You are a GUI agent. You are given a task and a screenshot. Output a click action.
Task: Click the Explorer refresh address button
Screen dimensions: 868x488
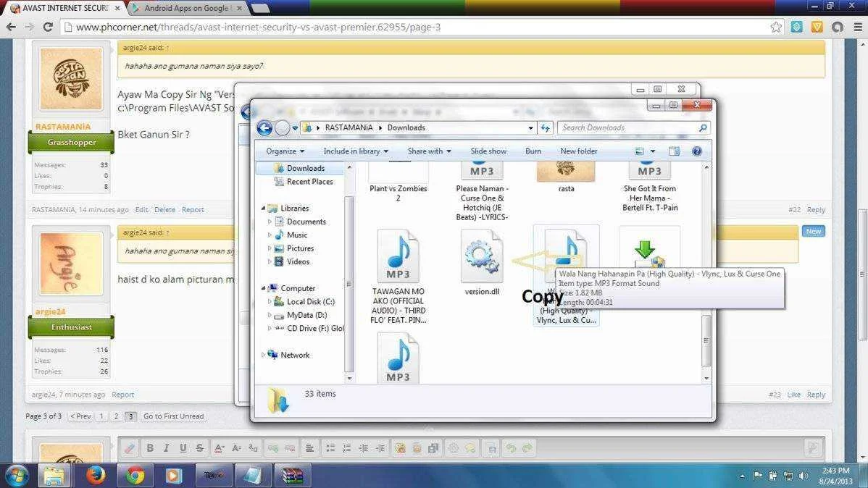[x=546, y=128]
